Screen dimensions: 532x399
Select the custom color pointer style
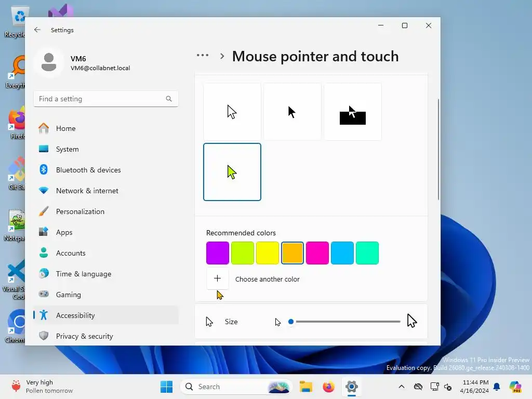232,172
